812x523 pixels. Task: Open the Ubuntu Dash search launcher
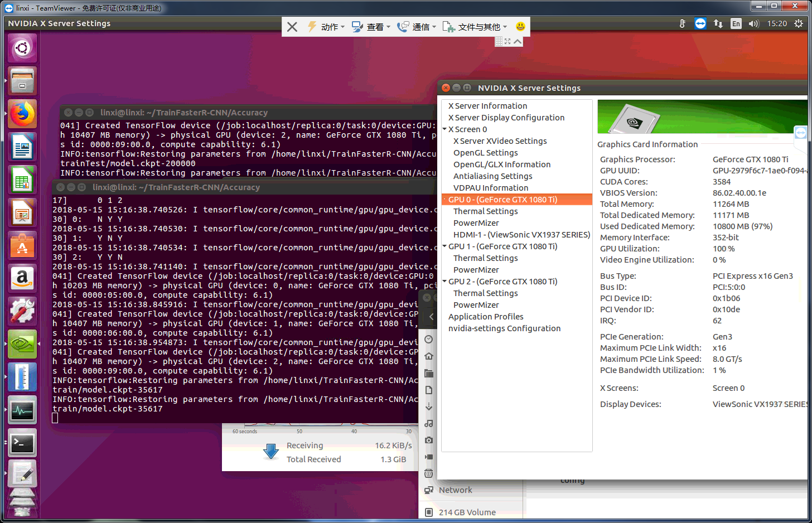pyautogui.click(x=22, y=48)
